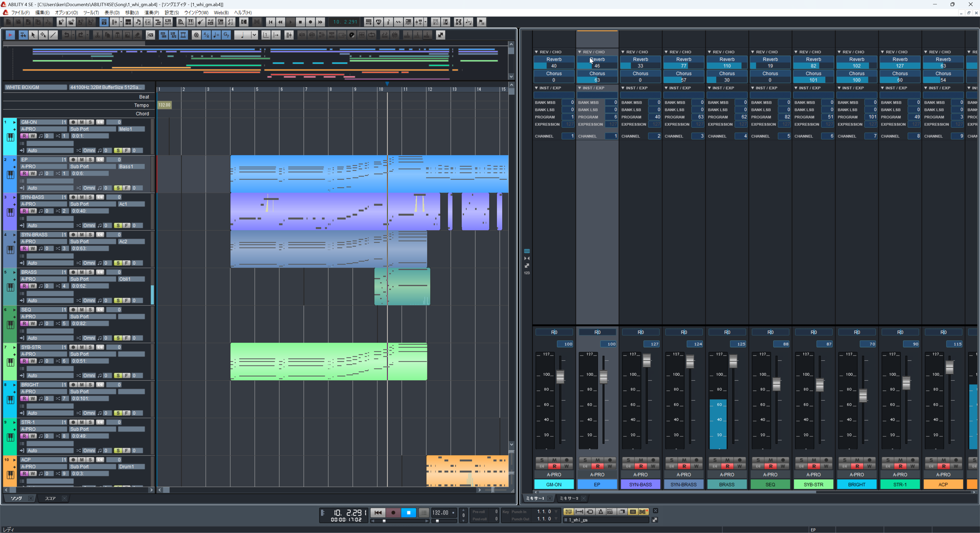Toggle the AUTO STOP button
The image size is (980, 533).
568,512
